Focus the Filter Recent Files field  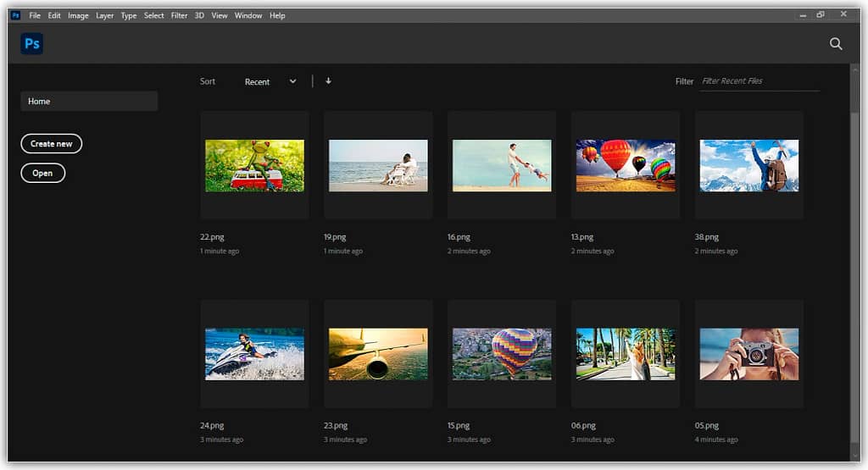(759, 81)
